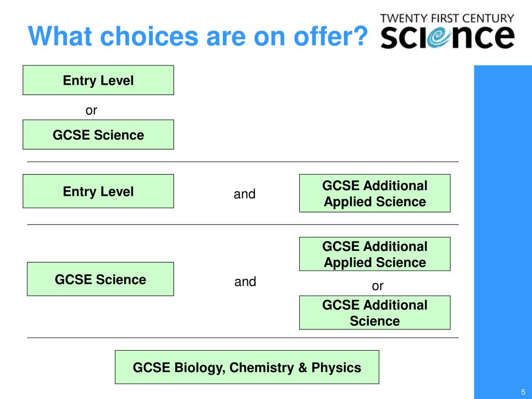532x399 pixels.
Task: Click the 'What choices are on offer?' title
Action: coord(198,36)
